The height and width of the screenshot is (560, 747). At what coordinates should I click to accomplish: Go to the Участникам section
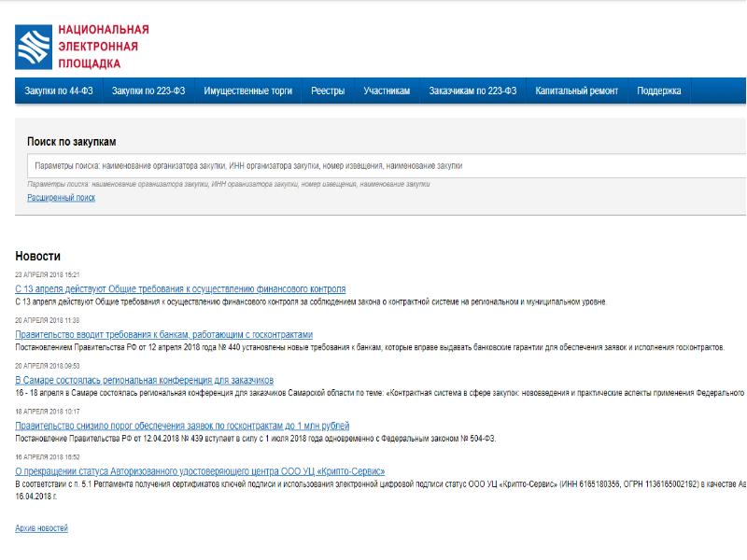click(387, 91)
